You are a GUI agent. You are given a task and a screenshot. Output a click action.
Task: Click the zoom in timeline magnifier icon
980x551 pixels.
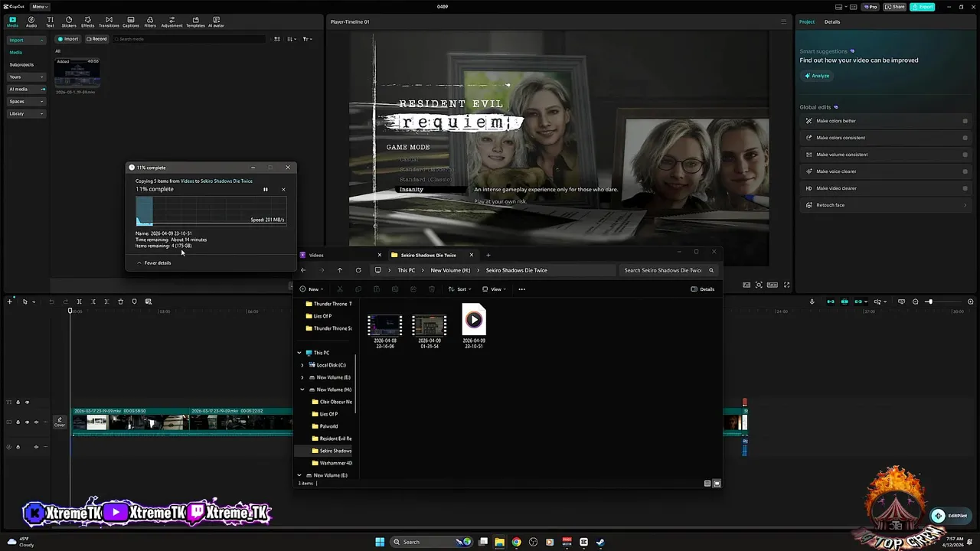tap(971, 302)
